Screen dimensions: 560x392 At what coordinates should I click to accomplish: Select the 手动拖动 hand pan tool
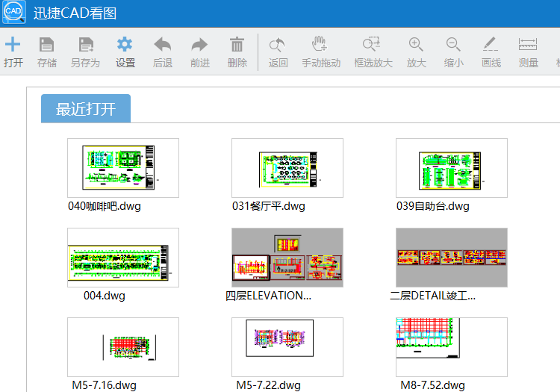click(x=319, y=44)
